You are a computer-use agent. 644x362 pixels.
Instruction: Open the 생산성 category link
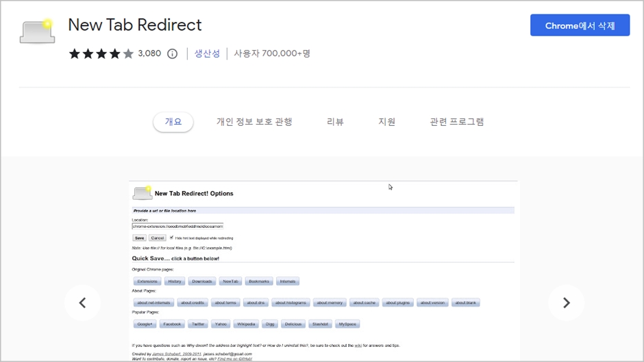click(207, 53)
